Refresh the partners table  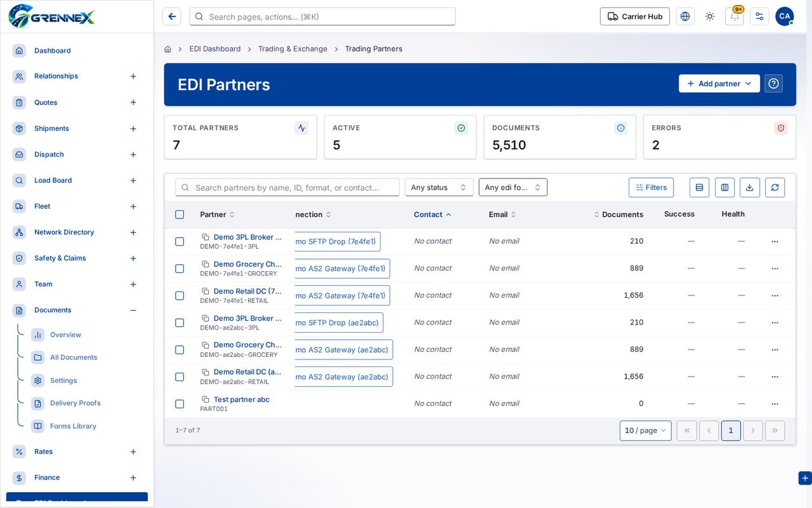click(x=775, y=187)
